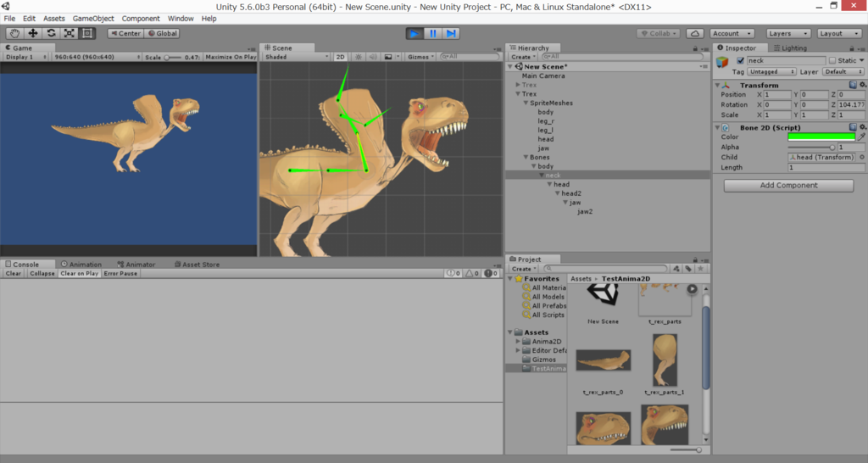
Task: Toggle 2D scene view mode
Action: point(341,57)
